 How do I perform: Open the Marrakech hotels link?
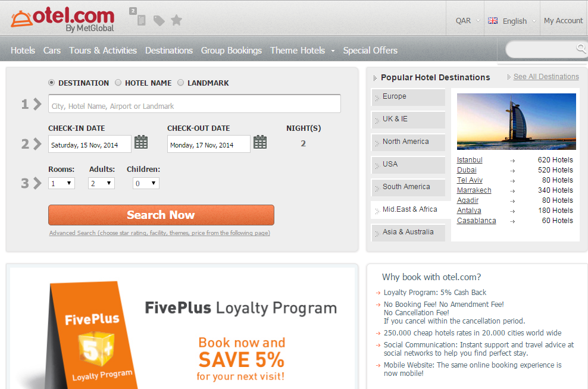tap(474, 190)
